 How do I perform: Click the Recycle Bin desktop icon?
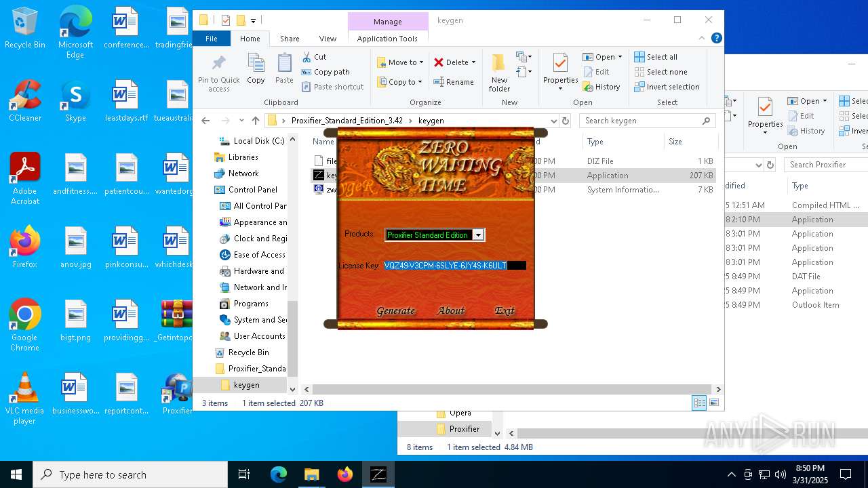pos(25,28)
